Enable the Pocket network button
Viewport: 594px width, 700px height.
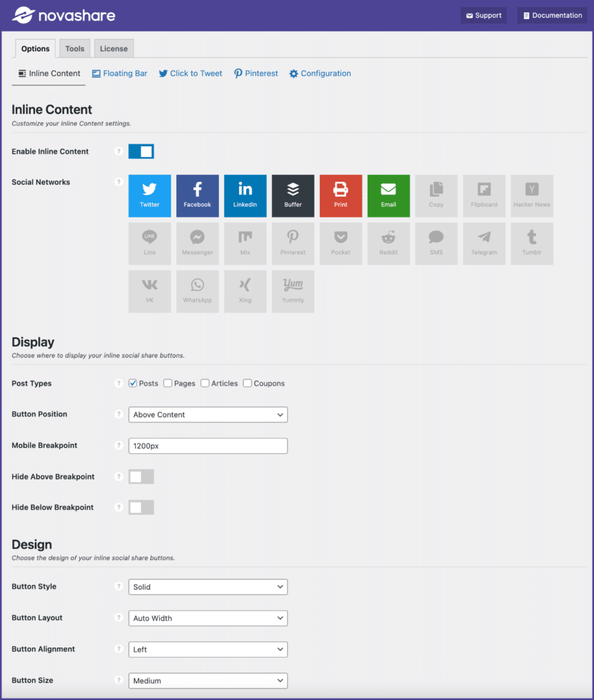click(x=340, y=244)
